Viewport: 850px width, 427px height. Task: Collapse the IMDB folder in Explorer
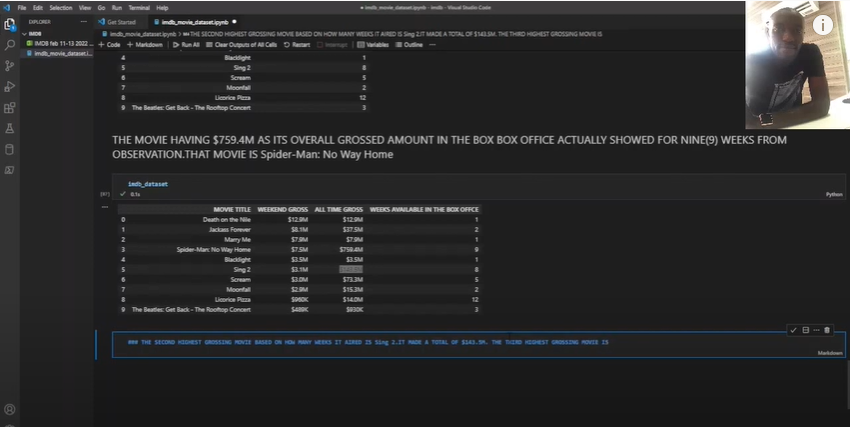(34, 33)
